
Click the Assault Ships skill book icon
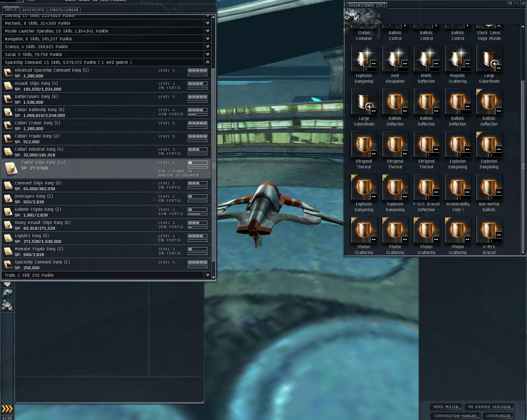(8, 86)
